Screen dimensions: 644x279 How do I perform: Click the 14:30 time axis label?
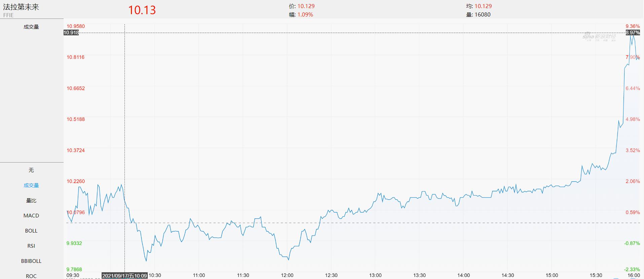tap(508, 275)
